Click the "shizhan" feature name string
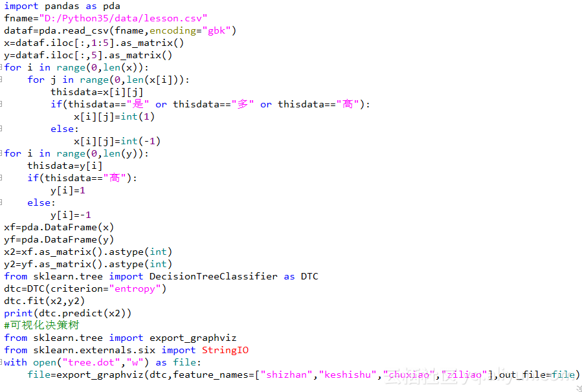The width and height of the screenshot is (582, 392). click(286, 375)
